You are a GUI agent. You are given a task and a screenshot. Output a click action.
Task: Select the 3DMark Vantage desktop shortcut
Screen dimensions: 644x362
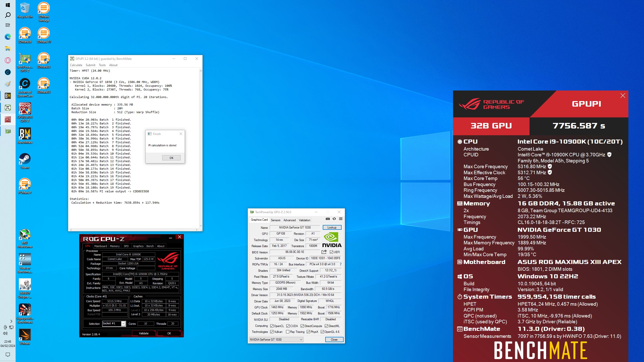[44, 12]
